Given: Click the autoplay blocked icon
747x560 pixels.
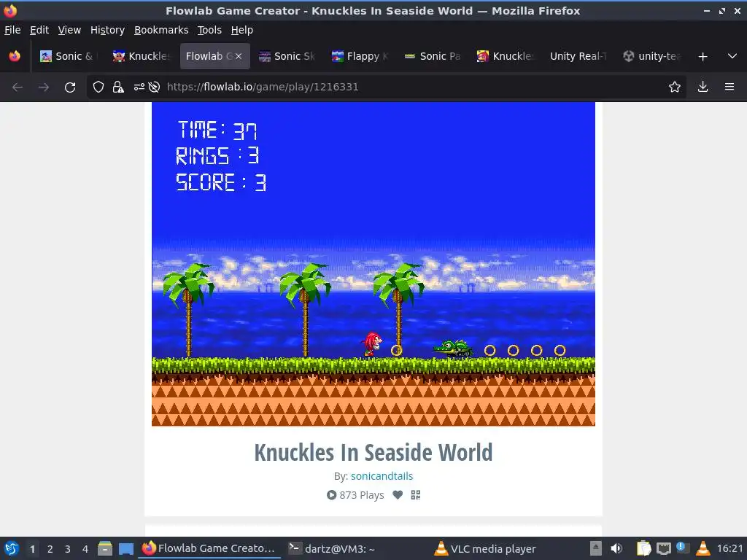Looking at the screenshot, I should point(154,87).
